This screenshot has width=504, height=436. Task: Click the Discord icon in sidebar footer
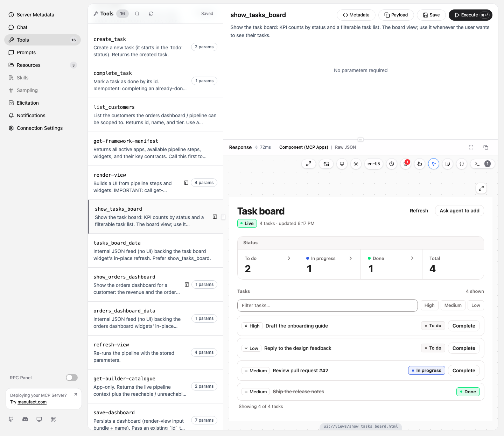(x=25, y=419)
